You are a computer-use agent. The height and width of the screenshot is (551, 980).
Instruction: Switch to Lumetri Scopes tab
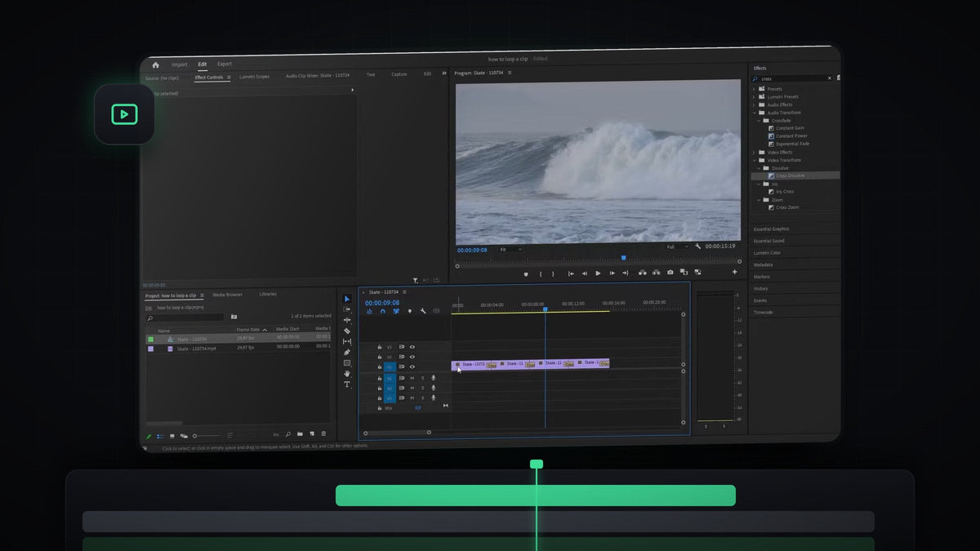click(254, 76)
